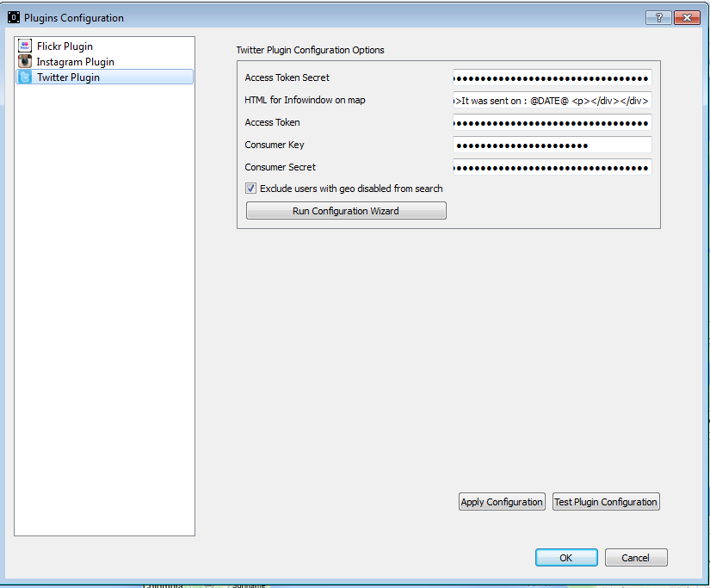The width and height of the screenshot is (710, 588).
Task: Click the Plugins Configuration title bar icon
Action: coord(14,18)
